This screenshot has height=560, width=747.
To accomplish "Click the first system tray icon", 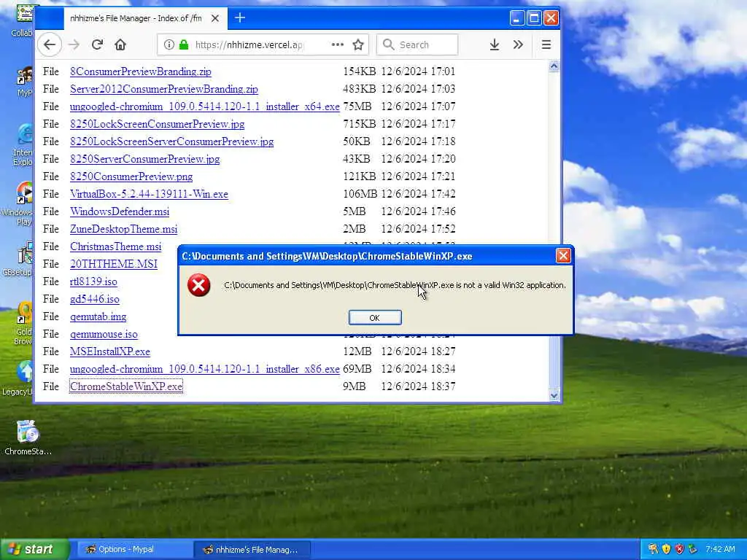I will point(653,549).
